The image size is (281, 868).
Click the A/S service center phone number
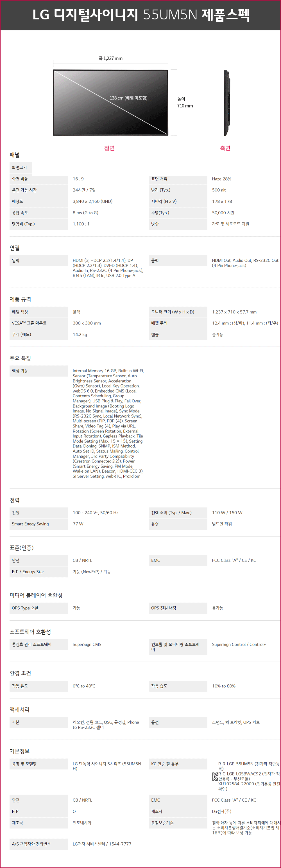click(x=102, y=844)
